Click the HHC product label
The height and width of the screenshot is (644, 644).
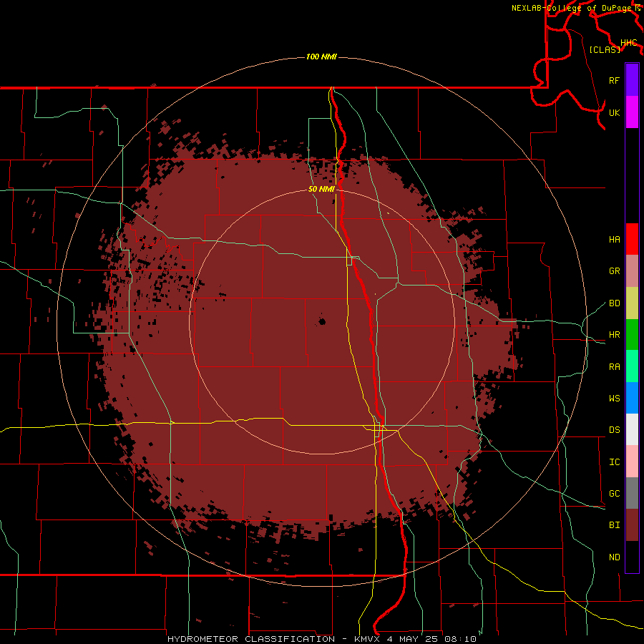point(628,43)
